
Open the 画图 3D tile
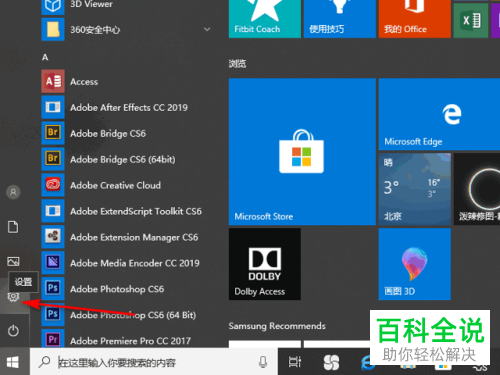tap(415, 264)
